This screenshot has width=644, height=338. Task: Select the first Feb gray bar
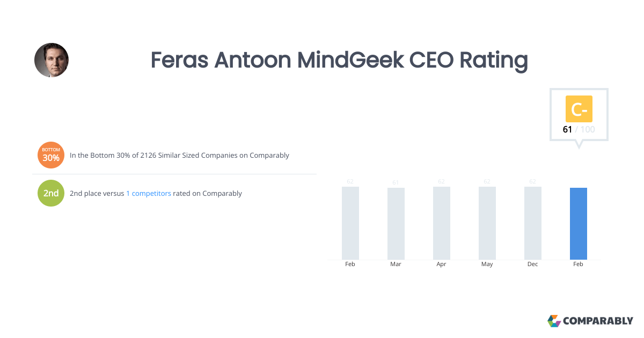click(x=350, y=223)
